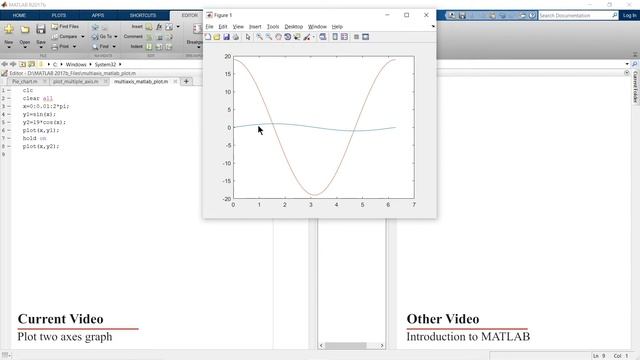
Task: Click the help question mark icon in MATLAB title toolbar
Action: coord(532,16)
